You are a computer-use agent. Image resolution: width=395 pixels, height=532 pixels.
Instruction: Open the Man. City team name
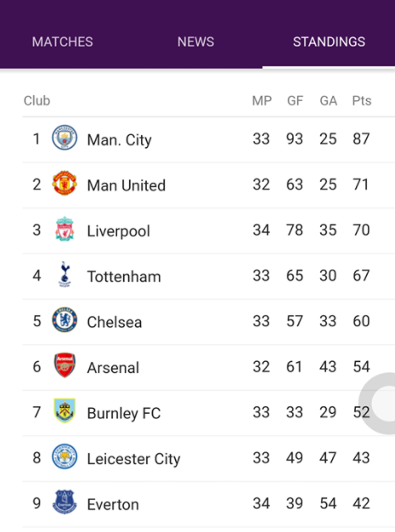click(x=119, y=139)
